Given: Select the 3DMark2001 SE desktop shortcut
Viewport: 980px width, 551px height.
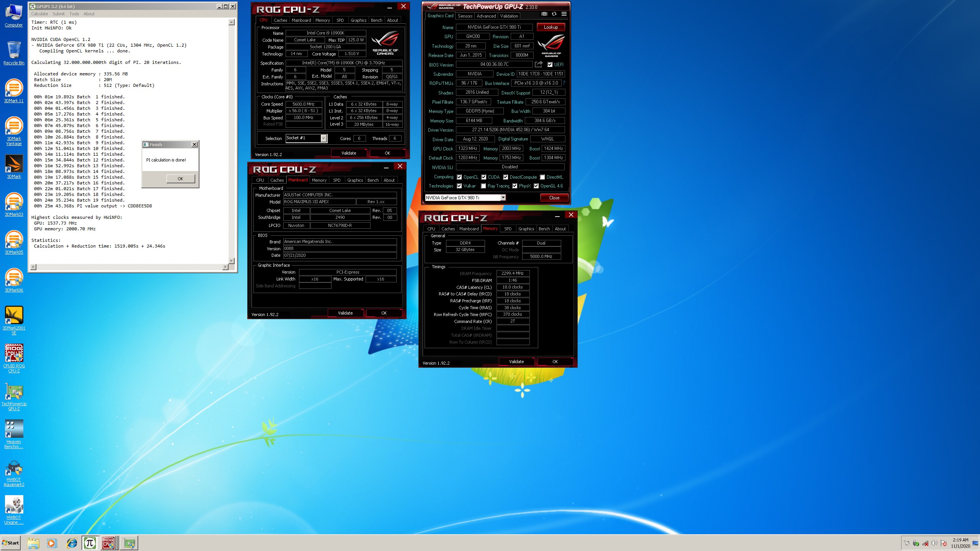Looking at the screenshot, I should [14, 320].
